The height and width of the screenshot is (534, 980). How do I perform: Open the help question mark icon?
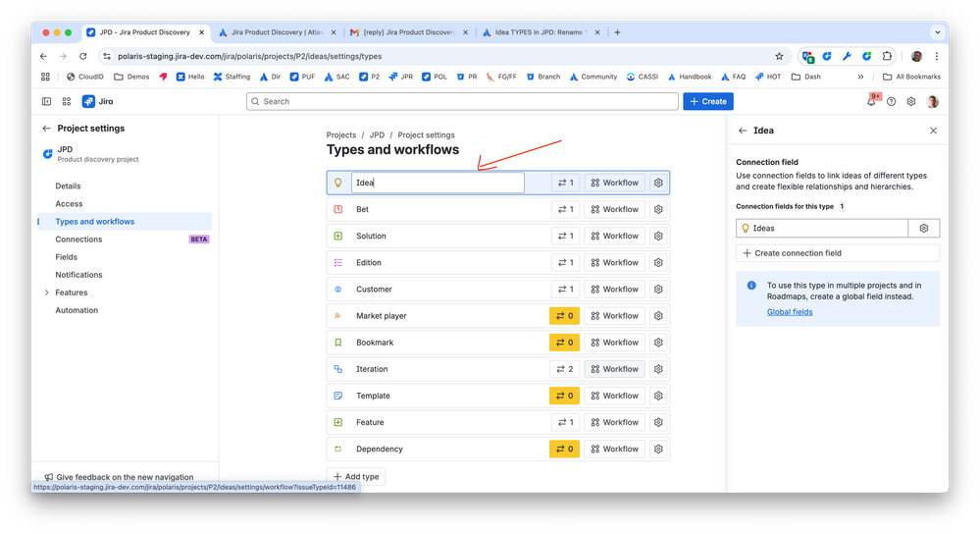point(892,101)
